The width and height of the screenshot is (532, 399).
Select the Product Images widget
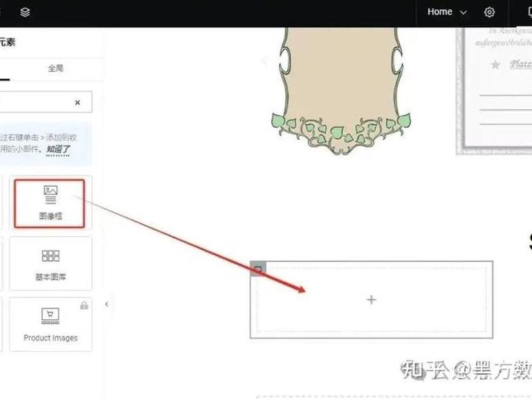click(51, 325)
